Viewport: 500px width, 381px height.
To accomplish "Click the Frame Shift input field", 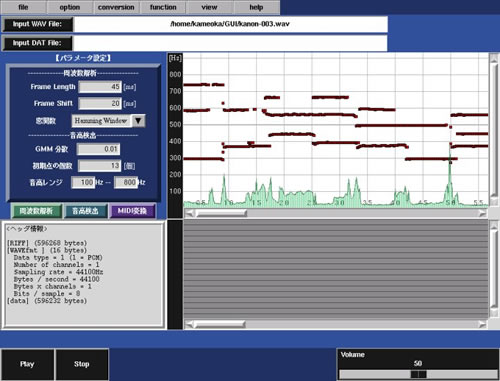I will (100, 103).
